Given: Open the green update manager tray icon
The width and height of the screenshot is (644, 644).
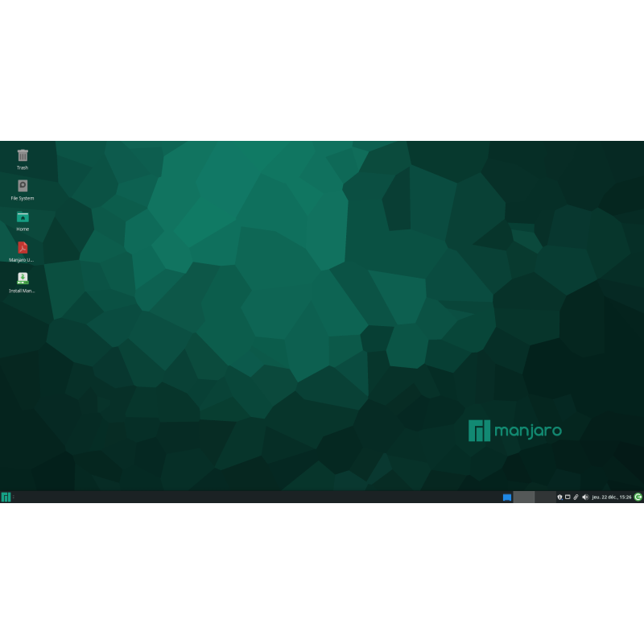Looking at the screenshot, I should tap(637, 497).
